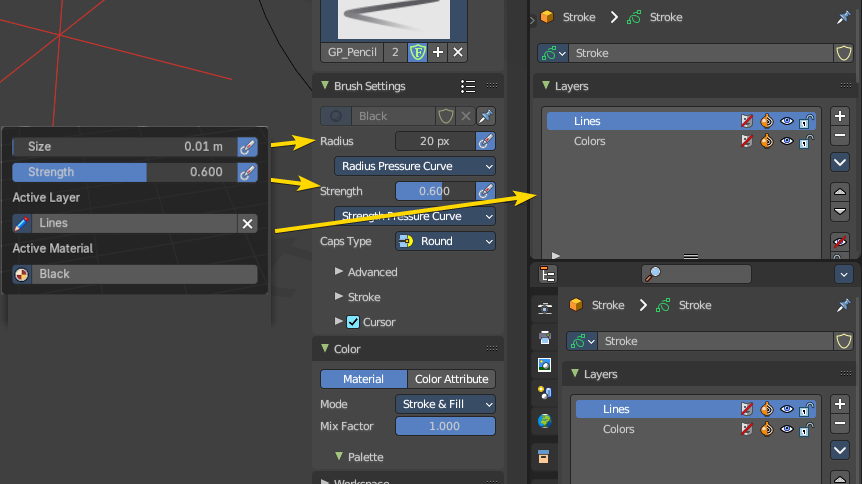Viewport: 862px width, 484px height.
Task: Lock the upper Lines layer
Action: [x=806, y=121]
